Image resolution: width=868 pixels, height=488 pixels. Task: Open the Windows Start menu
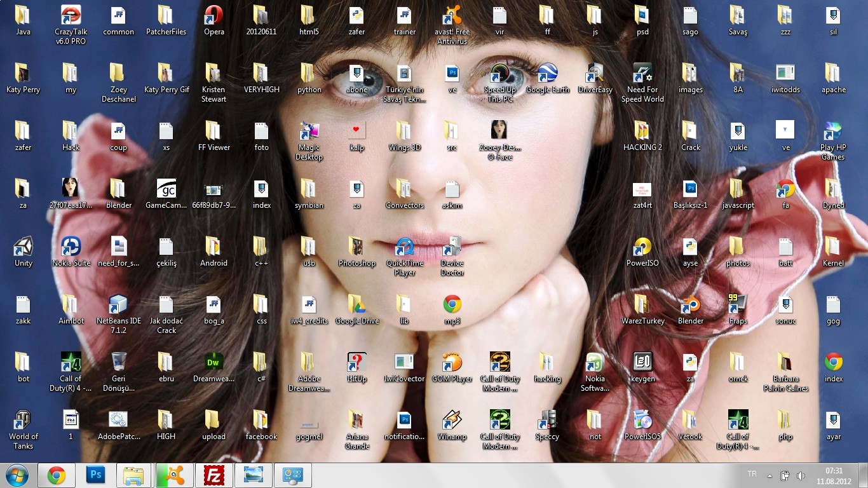(17, 475)
